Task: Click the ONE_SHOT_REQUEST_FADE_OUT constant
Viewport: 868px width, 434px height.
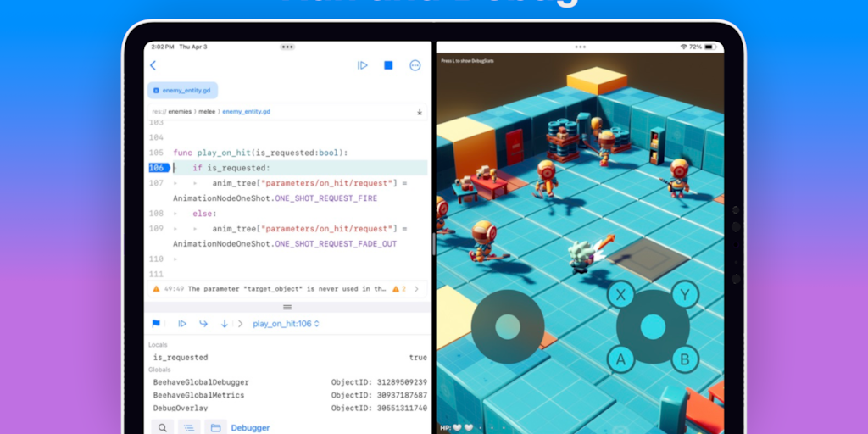Action: click(x=336, y=243)
